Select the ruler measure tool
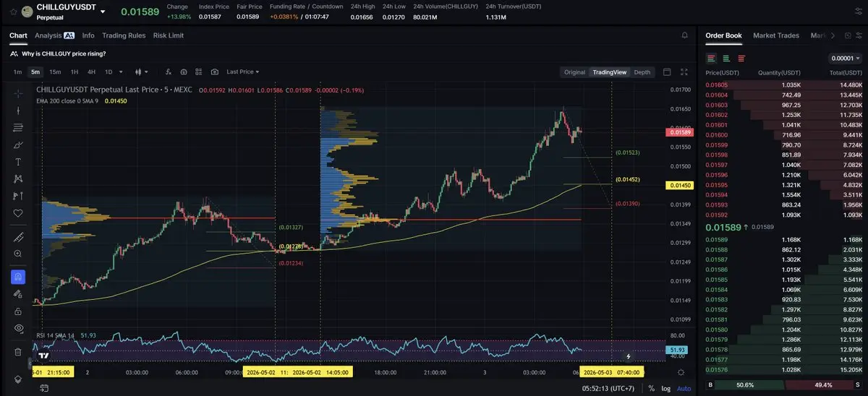 tap(18, 237)
